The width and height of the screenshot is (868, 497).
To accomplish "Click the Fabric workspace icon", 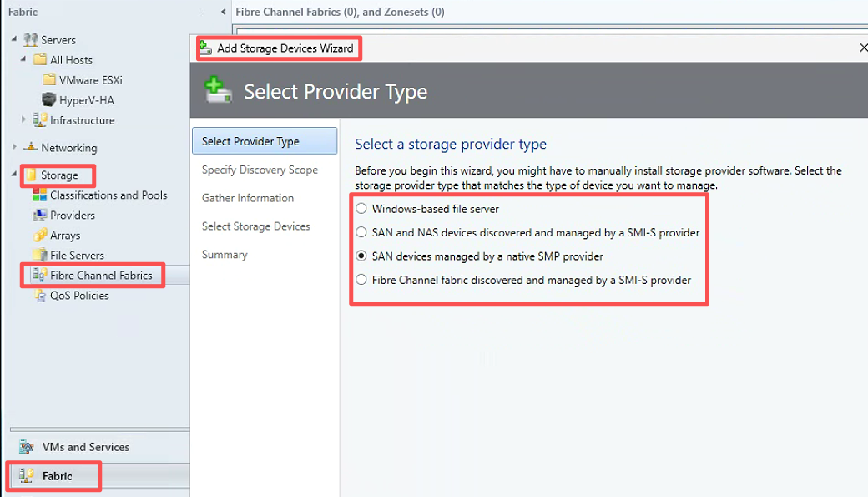I will (x=26, y=475).
